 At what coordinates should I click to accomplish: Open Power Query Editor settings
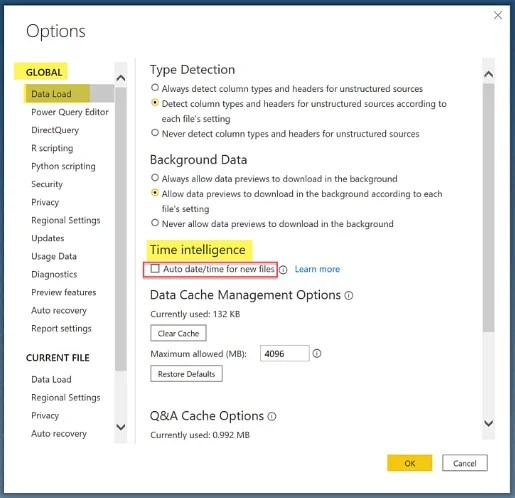pos(70,112)
